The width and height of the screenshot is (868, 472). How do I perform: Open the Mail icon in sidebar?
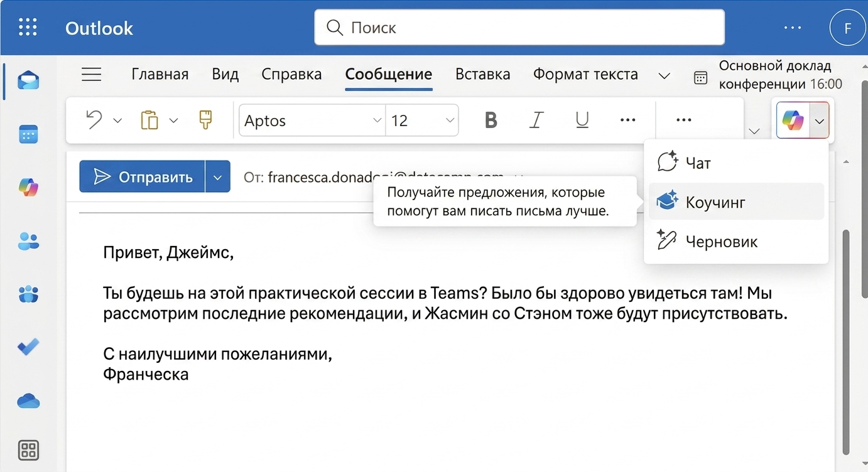pos(28,80)
